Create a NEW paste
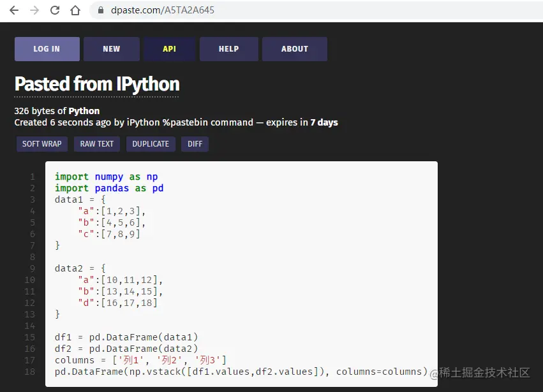Screen dimensions: 543x392 click(x=112, y=49)
